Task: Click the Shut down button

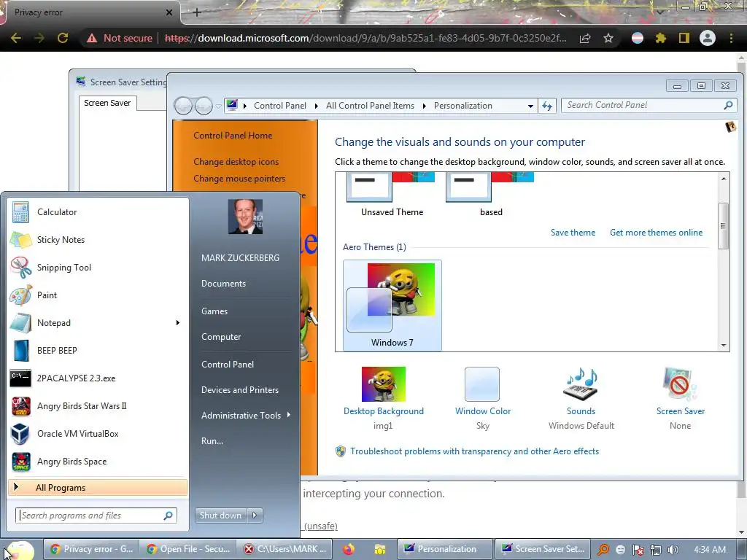Action: click(x=221, y=516)
